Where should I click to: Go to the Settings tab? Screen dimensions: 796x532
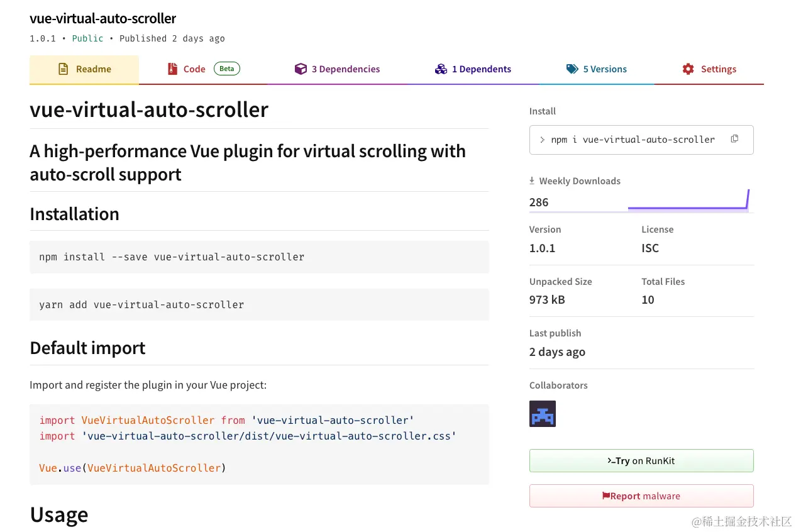pyautogui.click(x=718, y=69)
